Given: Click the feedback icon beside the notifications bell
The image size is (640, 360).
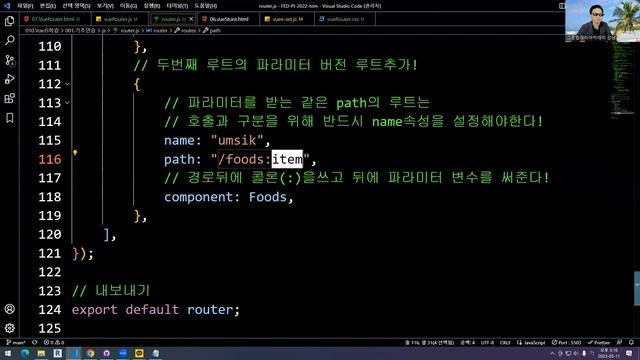Looking at the screenshot, I should (x=619, y=342).
